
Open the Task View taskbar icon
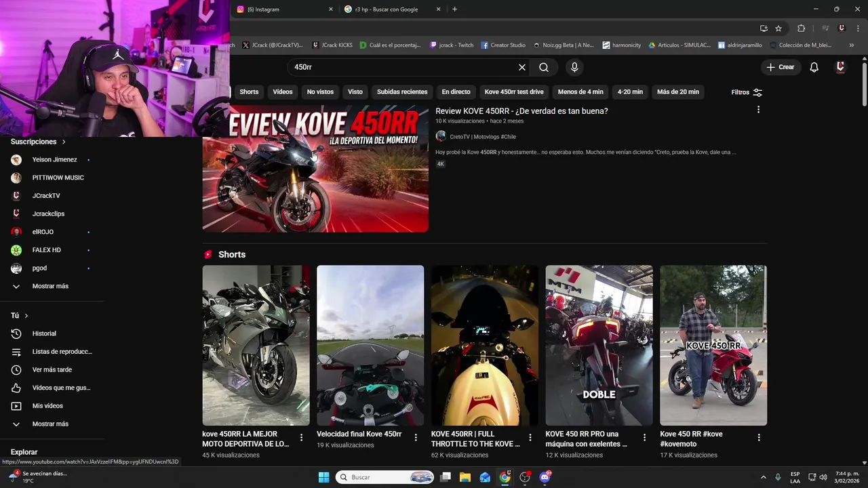click(x=446, y=477)
